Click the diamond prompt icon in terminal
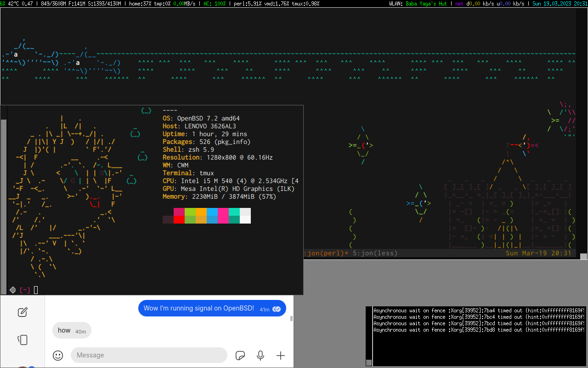Viewport: 588px width, 368px height. (13, 290)
